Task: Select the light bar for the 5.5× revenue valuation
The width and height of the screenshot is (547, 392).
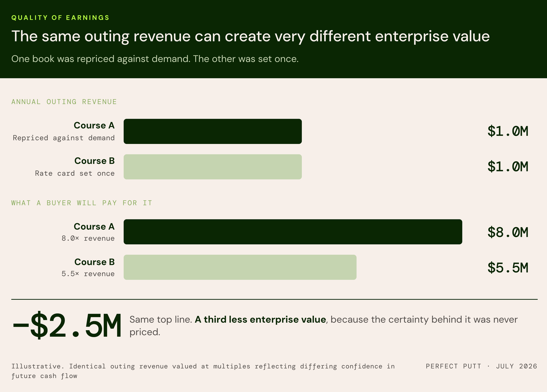Action: pos(240,267)
